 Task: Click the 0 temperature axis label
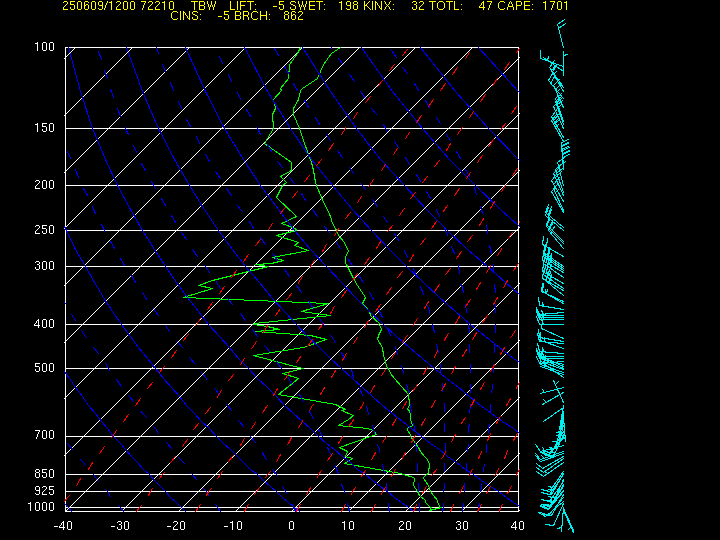(291, 526)
